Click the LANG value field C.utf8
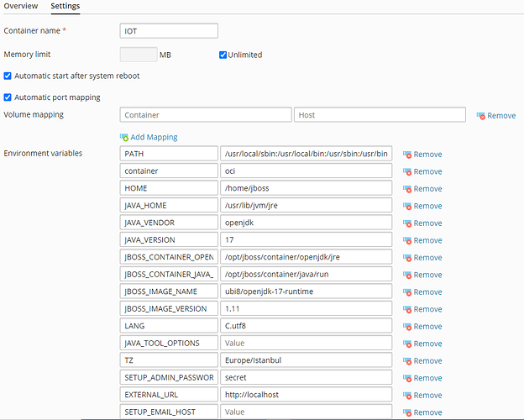This screenshot has width=524, height=420. pos(307,326)
